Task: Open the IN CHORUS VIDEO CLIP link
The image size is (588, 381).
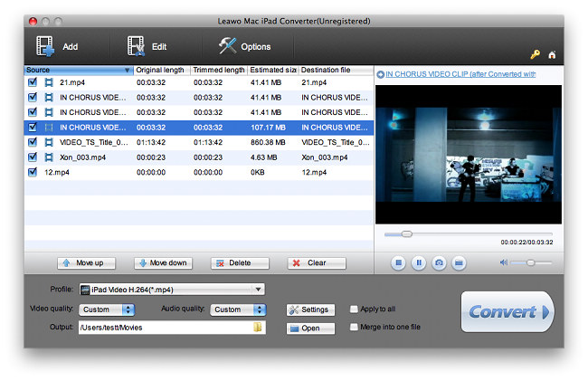Action: click(x=460, y=74)
